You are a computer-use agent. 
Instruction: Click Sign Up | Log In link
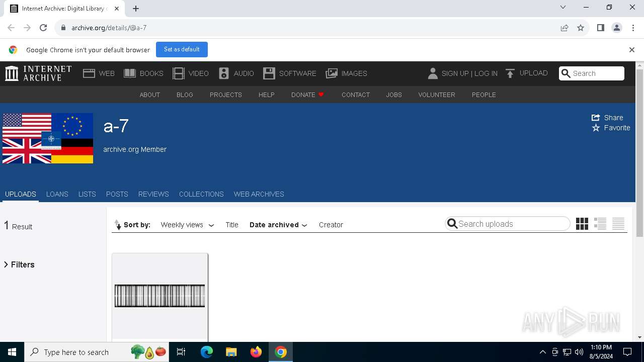pyautogui.click(x=469, y=73)
